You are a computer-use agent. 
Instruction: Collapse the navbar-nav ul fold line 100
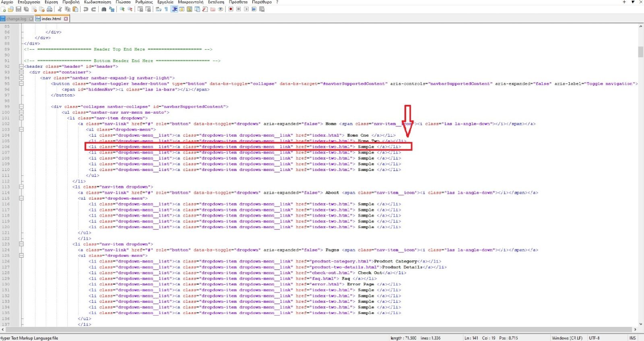click(x=21, y=112)
